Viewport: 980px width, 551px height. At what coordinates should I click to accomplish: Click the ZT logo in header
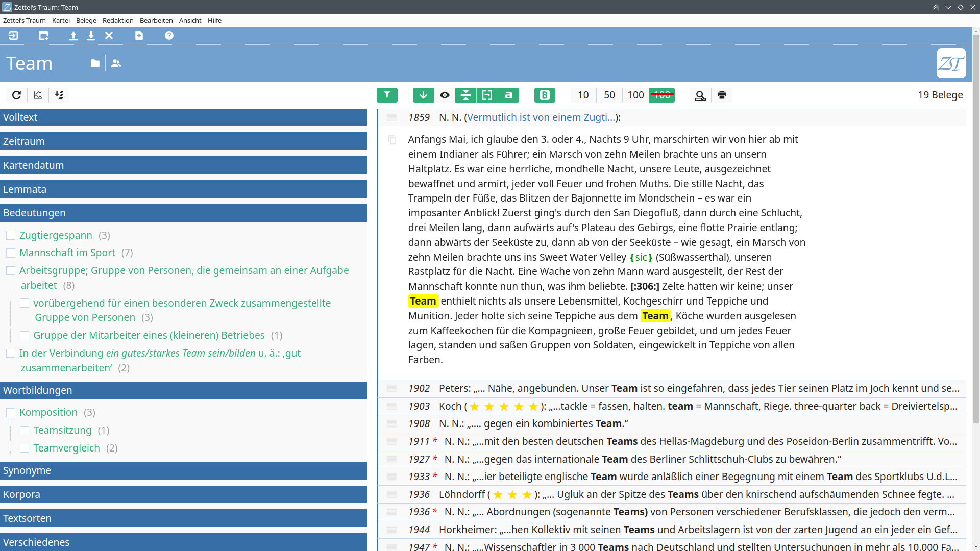951,63
